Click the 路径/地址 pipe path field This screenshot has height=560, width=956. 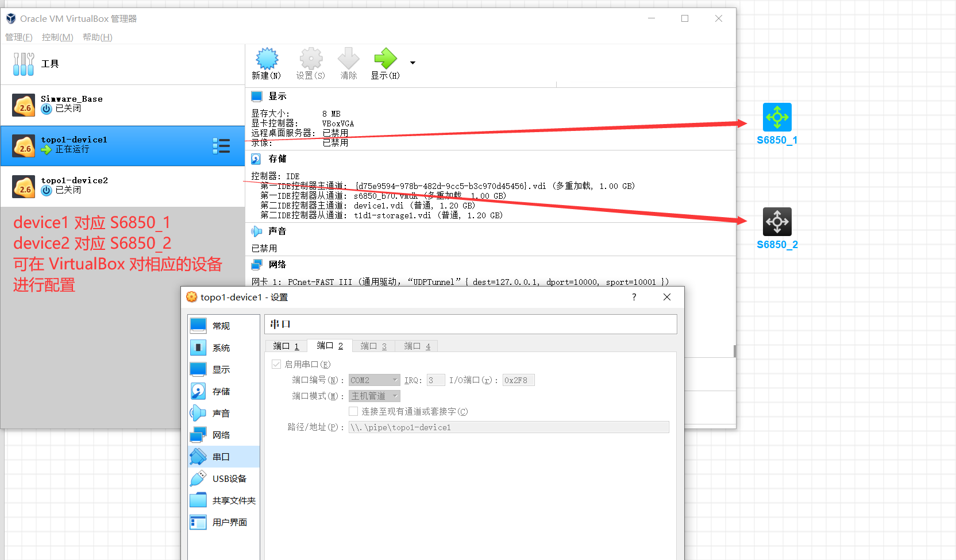point(508,427)
